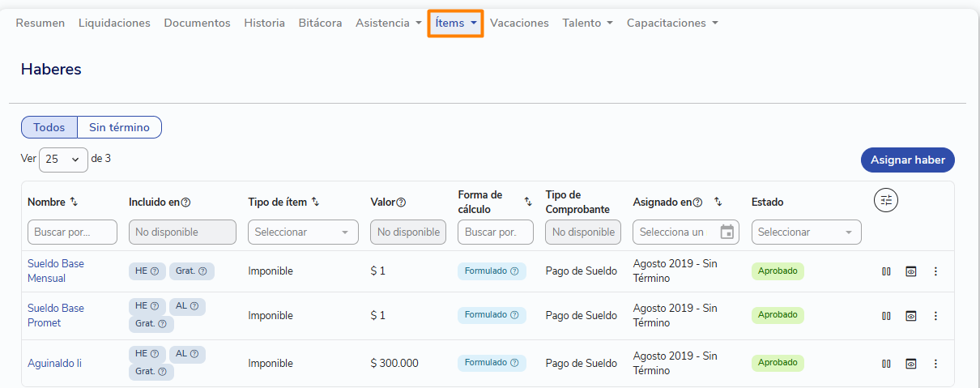Sort table by Nombre column arrows
This screenshot has height=388, width=980.
(x=74, y=202)
